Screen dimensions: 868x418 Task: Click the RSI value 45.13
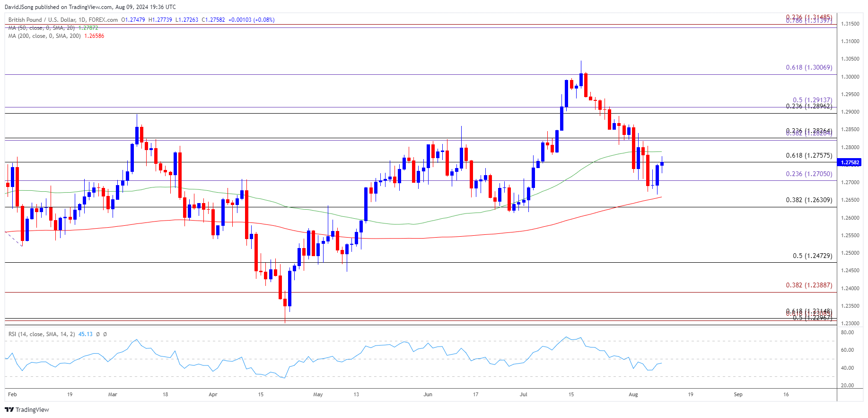(85, 334)
